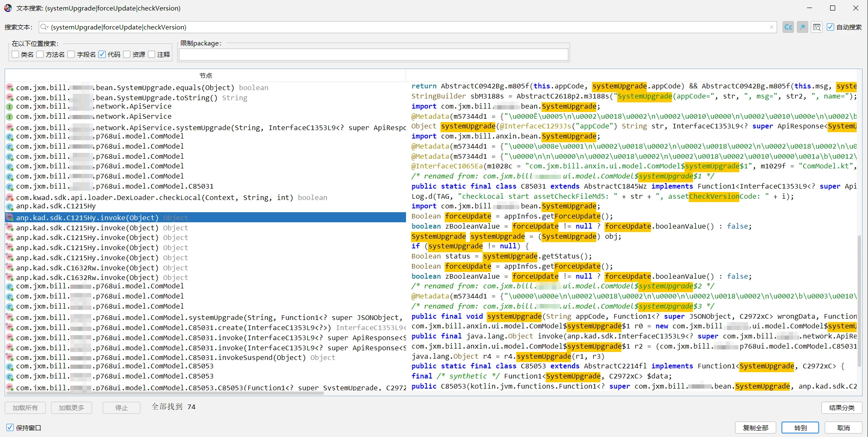Click the 节点 column header
868x437 pixels.
click(x=206, y=75)
